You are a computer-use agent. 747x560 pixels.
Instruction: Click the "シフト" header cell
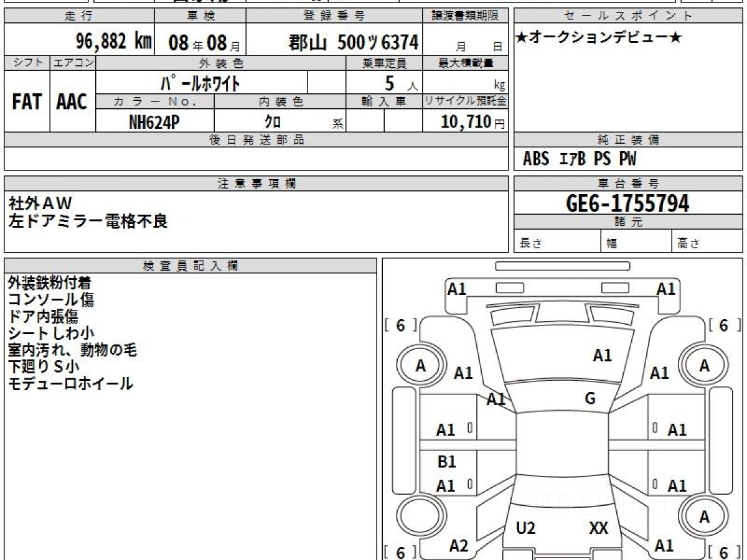tap(27, 63)
